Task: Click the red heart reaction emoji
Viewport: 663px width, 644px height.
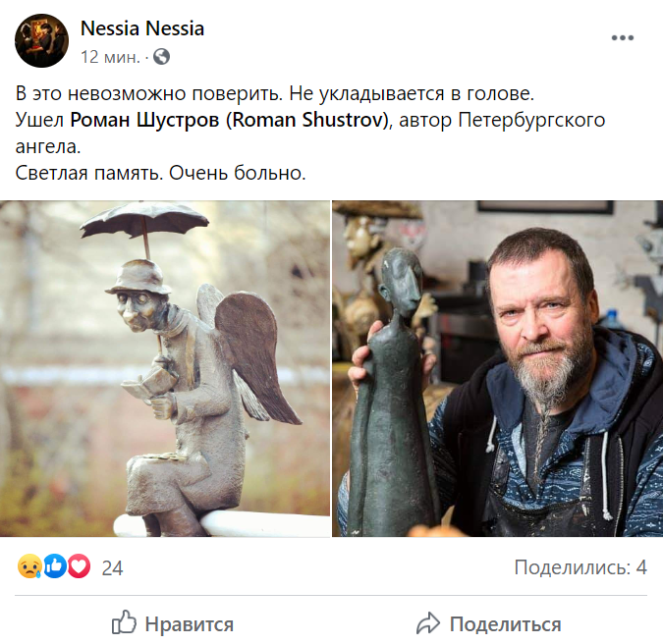Action: (79, 566)
